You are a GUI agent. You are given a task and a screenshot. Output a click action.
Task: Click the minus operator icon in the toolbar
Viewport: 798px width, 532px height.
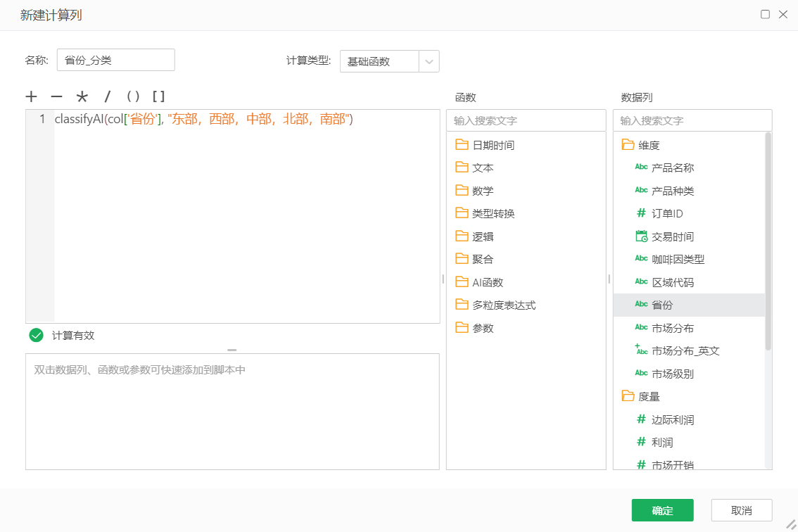tap(56, 96)
